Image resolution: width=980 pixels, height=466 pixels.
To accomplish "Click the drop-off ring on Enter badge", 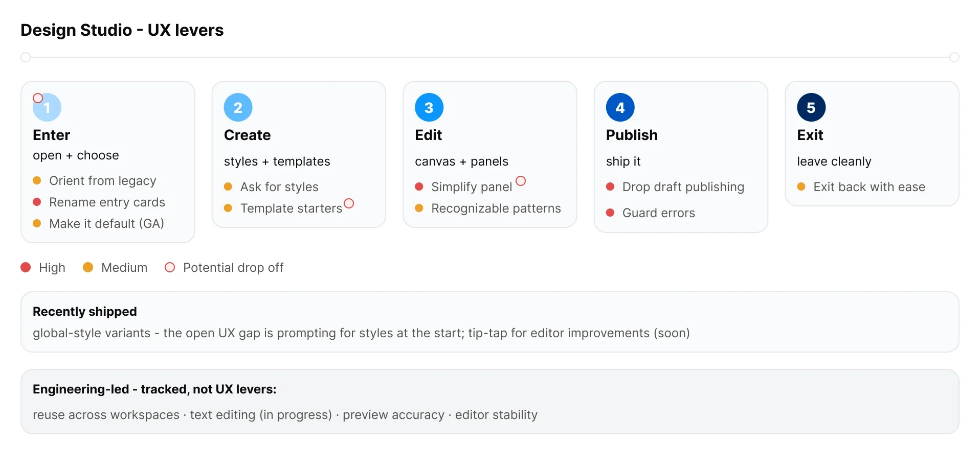I will coord(38,98).
